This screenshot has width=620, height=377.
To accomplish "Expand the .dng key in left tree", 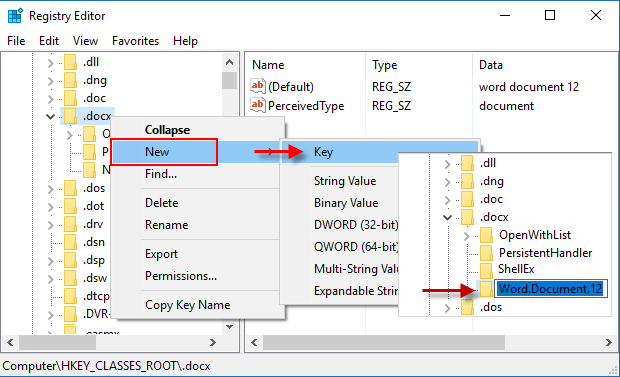I will pos(50,81).
